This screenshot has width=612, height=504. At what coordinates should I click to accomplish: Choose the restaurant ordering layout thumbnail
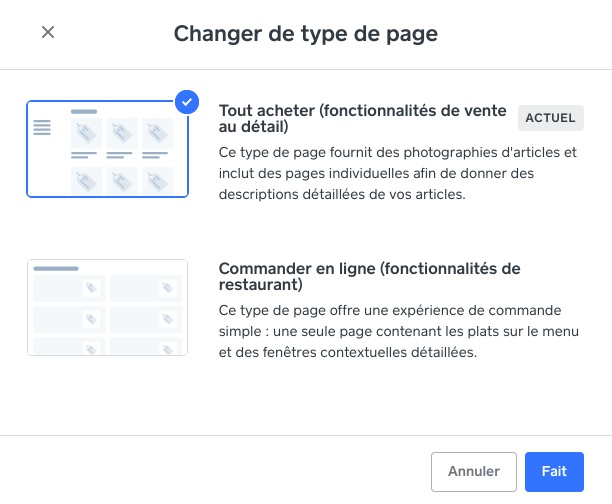(107, 307)
